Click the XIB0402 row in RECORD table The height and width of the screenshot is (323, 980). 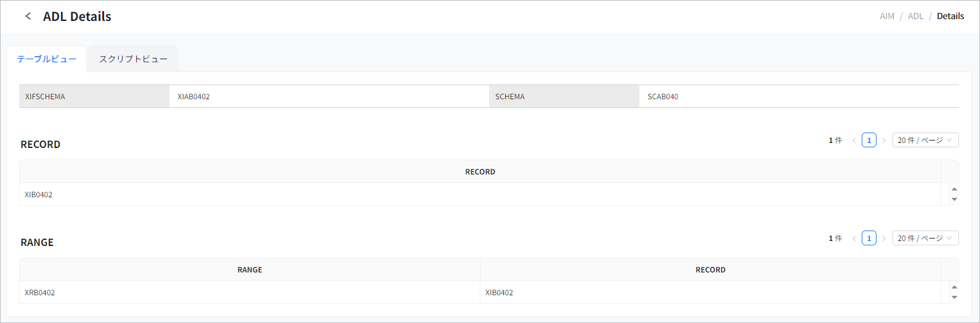tap(39, 195)
